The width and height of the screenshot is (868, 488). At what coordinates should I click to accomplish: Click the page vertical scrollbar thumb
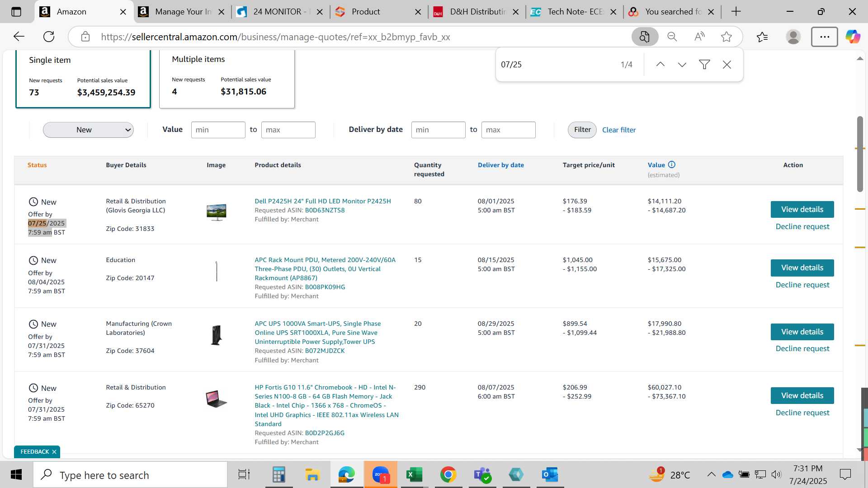click(x=860, y=154)
